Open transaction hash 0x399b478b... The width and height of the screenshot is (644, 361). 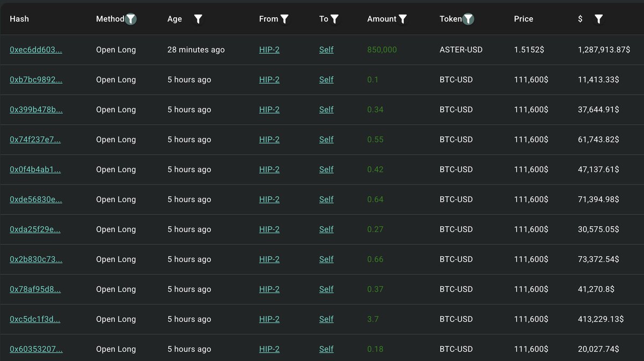[x=36, y=110]
